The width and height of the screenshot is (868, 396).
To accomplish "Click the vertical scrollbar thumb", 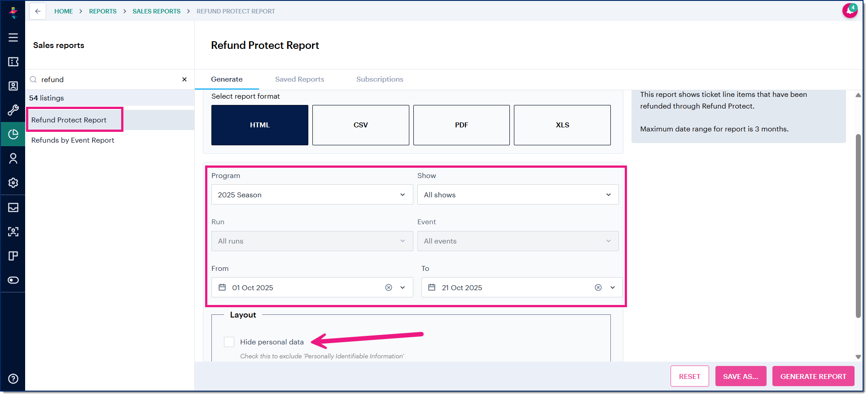I will coord(858,226).
